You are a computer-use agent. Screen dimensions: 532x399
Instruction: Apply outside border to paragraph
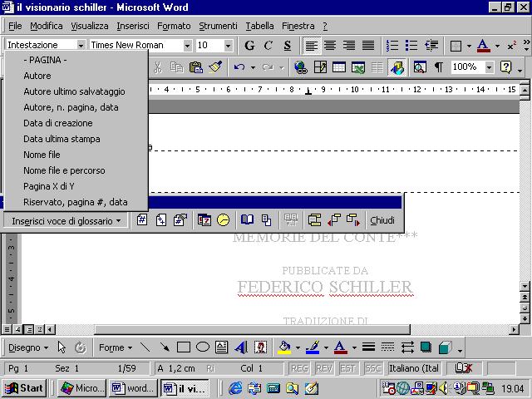tap(456, 46)
